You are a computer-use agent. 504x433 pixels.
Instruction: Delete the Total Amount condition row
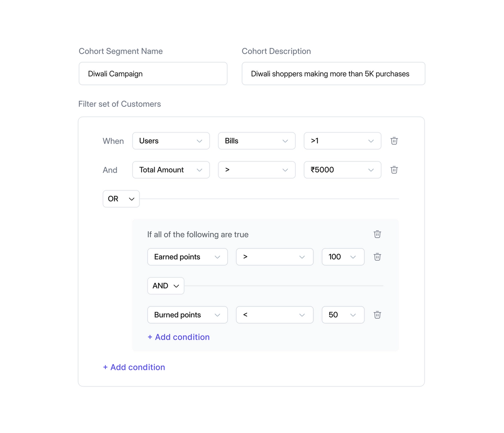click(x=394, y=170)
